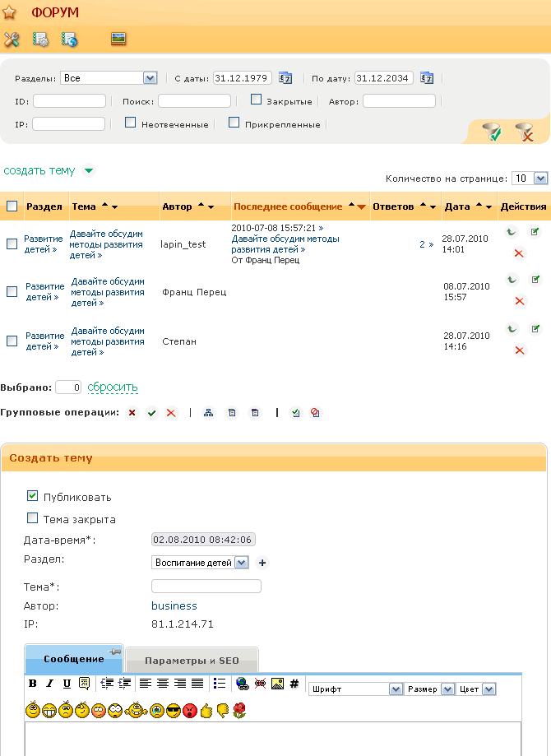
Task: Open calendar for 'С даты' field
Action: (285, 78)
